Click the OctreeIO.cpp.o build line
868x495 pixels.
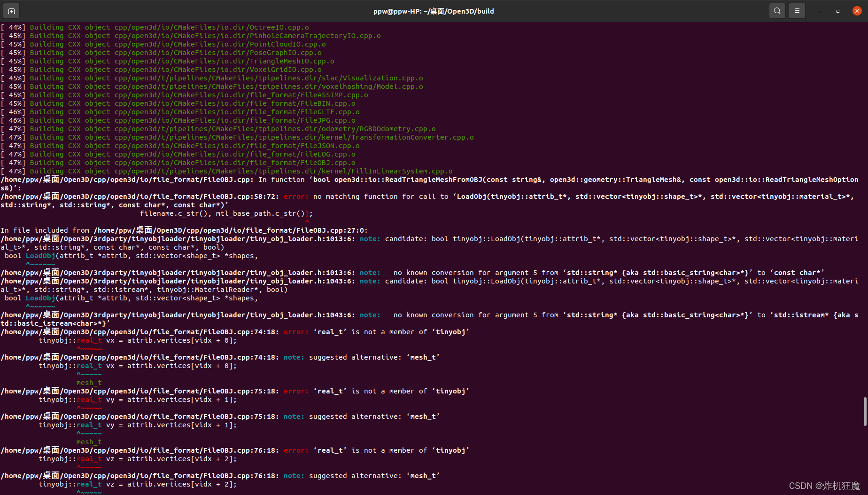tap(155, 27)
